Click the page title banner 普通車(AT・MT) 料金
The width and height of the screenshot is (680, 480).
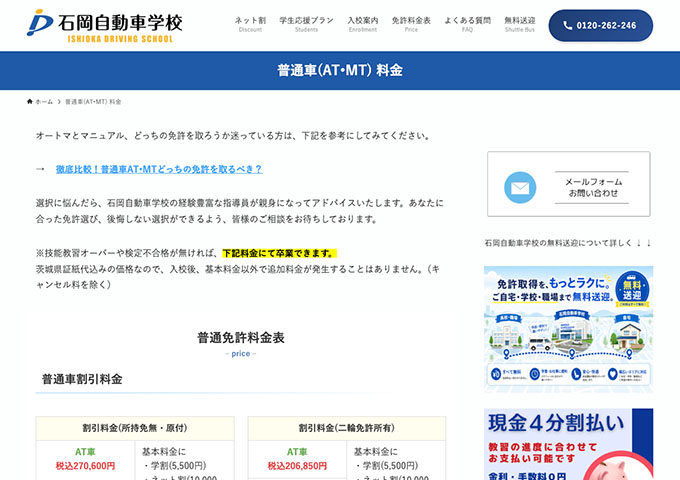pyautogui.click(x=340, y=70)
